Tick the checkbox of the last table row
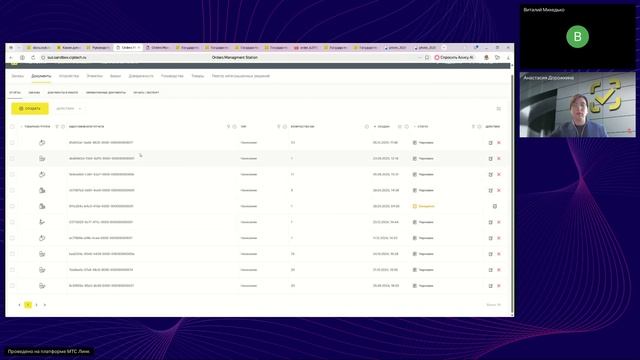This screenshot has height=360, width=640. pos(12,286)
